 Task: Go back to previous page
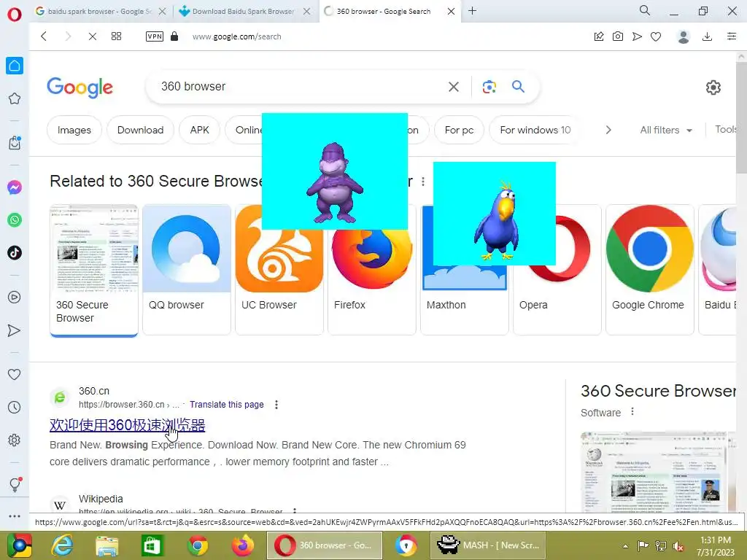coord(44,36)
